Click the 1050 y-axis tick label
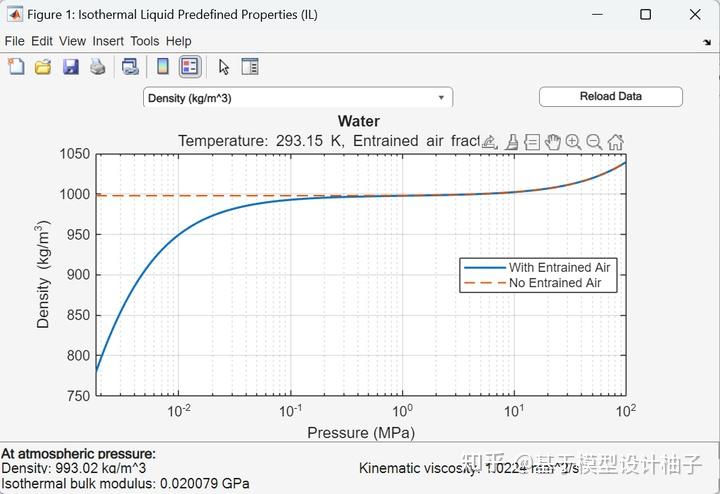 pyautogui.click(x=75, y=154)
